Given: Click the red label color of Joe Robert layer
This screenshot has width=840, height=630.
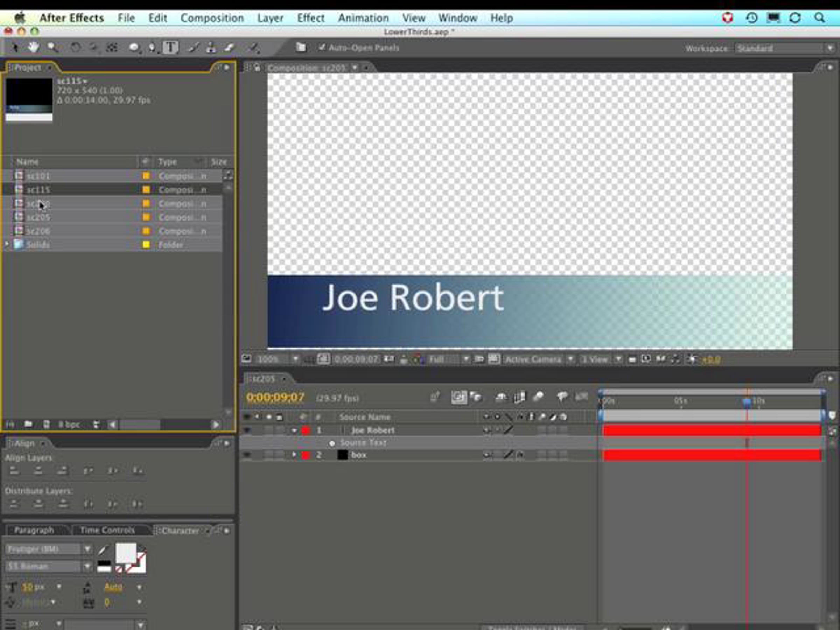Looking at the screenshot, I should [x=306, y=430].
